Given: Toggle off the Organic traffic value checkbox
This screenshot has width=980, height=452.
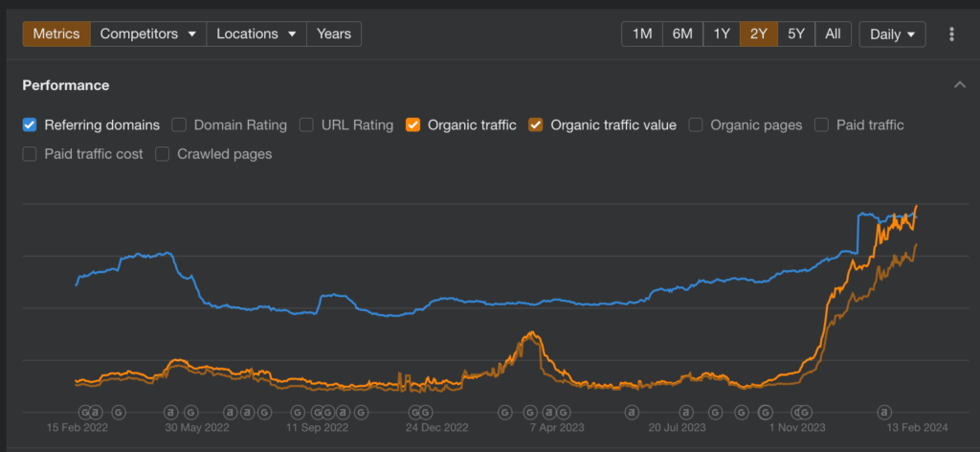Looking at the screenshot, I should pyautogui.click(x=536, y=124).
